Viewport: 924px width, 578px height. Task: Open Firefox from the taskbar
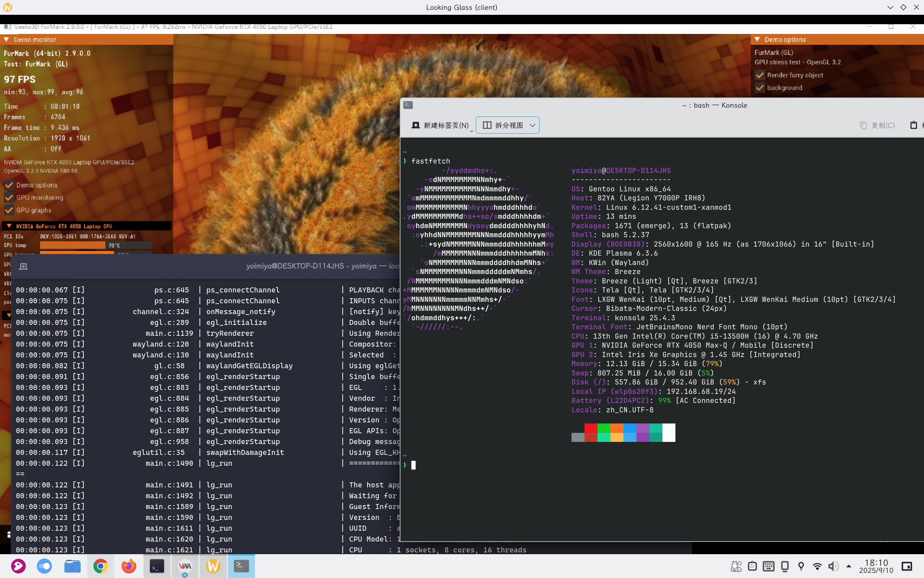(x=129, y=566)
